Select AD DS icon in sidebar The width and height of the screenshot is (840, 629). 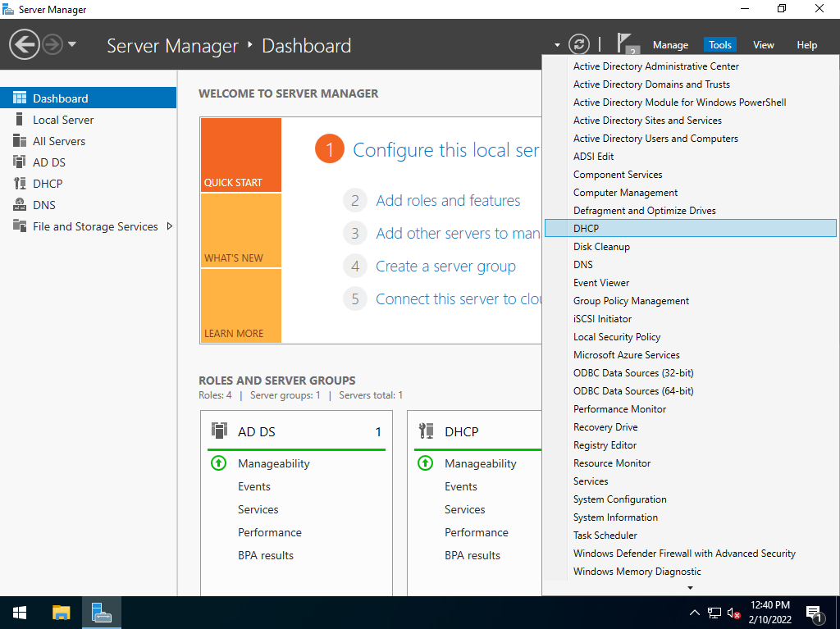click(x=20, y=162)
